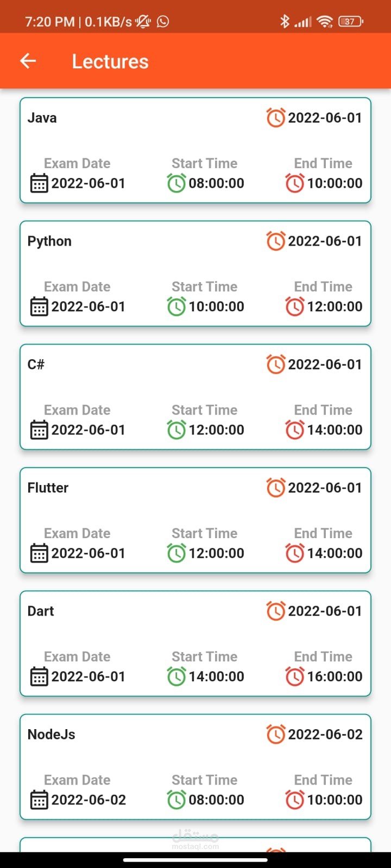Click the green start clock on C# card
Viewport: 391px width, 868px height.
coord(176,430)
